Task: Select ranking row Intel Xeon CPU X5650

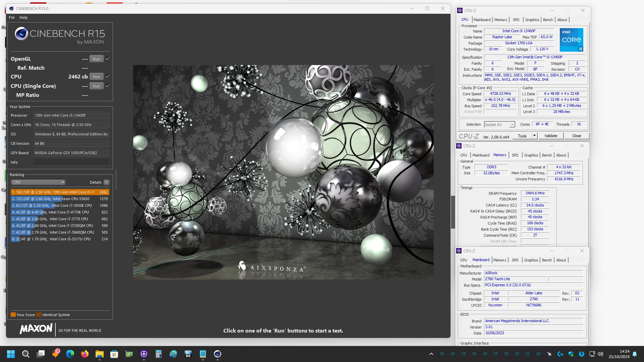Action: 60,199
